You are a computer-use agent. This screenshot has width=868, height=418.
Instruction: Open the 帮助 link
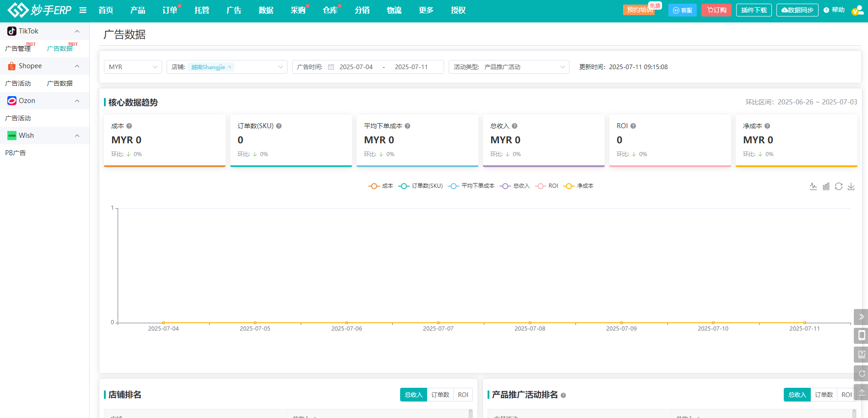[x=834, y=10]
